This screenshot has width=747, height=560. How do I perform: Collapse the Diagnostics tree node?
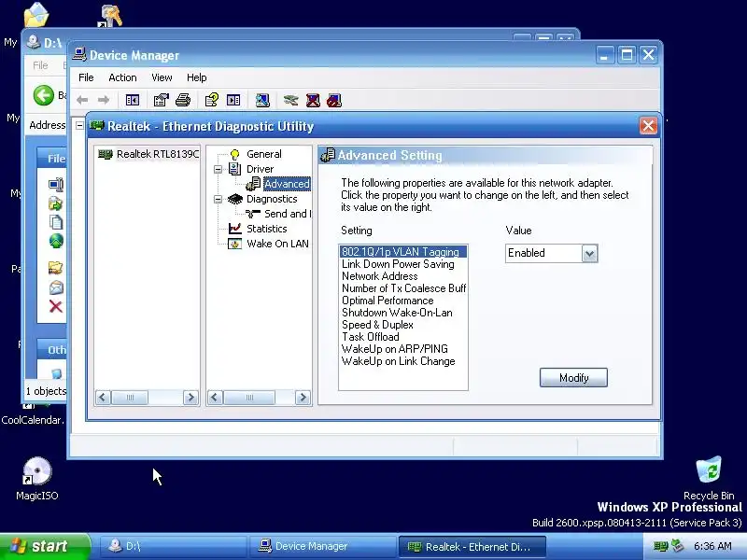[218, 199]
